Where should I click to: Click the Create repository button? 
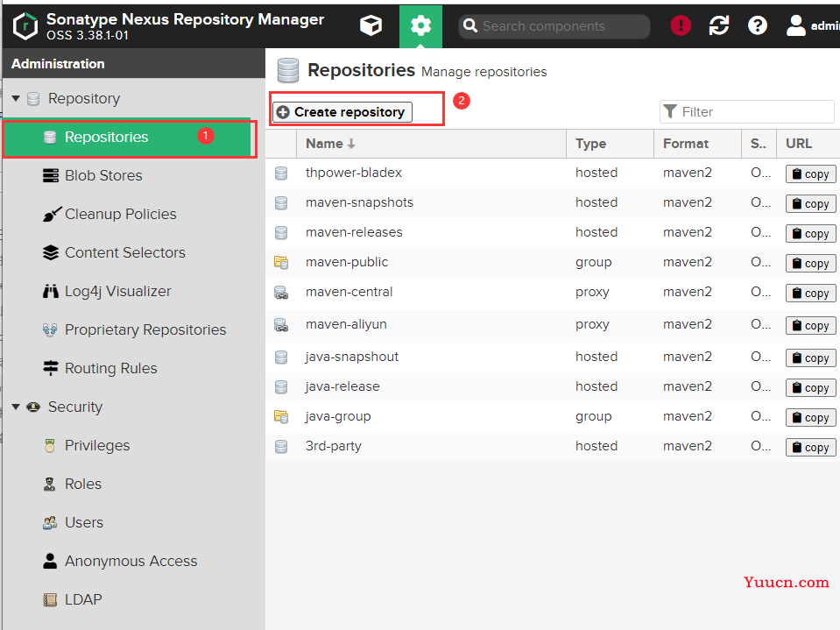coord(342,112)
